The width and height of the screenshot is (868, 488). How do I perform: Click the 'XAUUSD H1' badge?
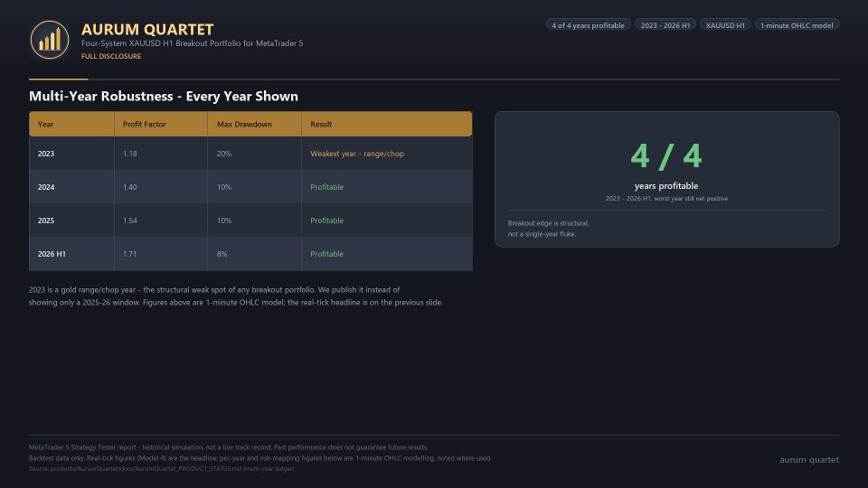click(725, 25)
